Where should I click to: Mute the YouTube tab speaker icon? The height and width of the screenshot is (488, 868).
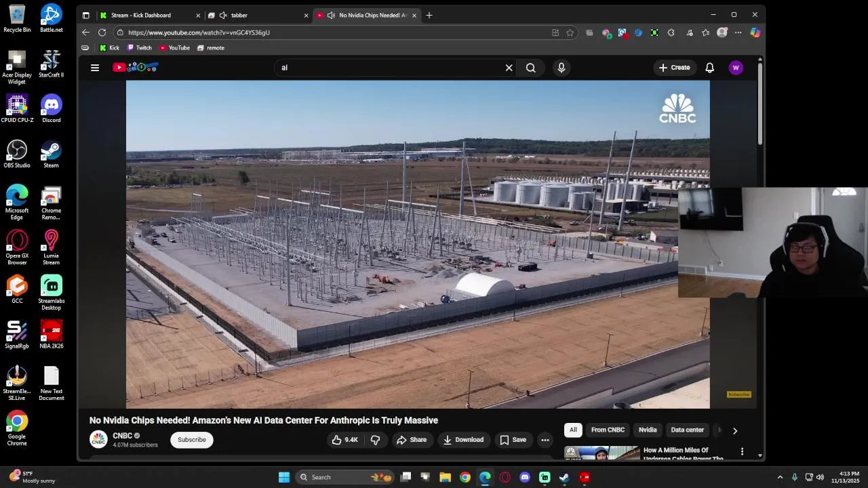pos(331,15)
